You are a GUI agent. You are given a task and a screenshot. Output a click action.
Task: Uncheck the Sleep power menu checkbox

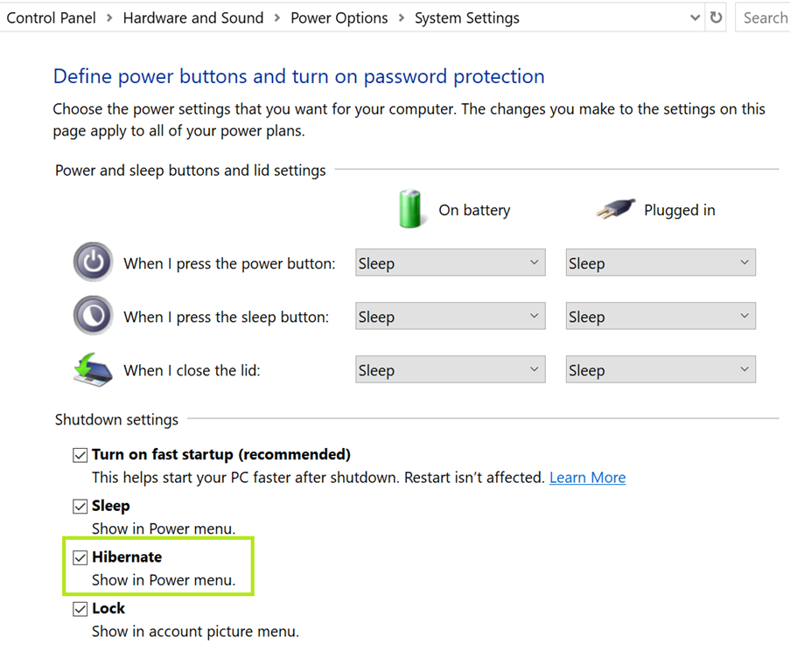80,506
